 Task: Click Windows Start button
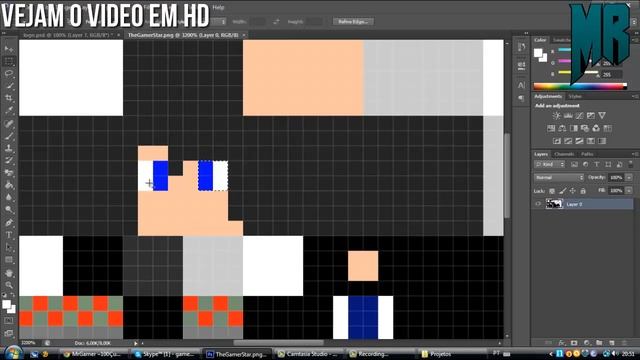pos(13,353)
